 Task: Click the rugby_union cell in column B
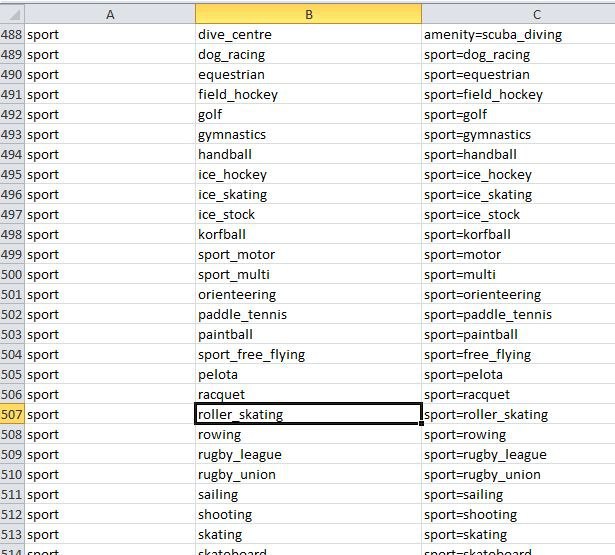[x=309, y=474]
